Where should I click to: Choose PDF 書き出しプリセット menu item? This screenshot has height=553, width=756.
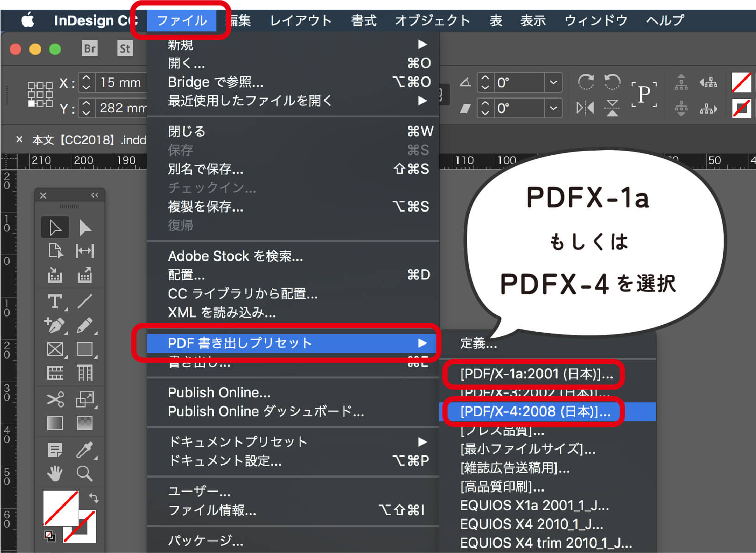tap(293, 343)
